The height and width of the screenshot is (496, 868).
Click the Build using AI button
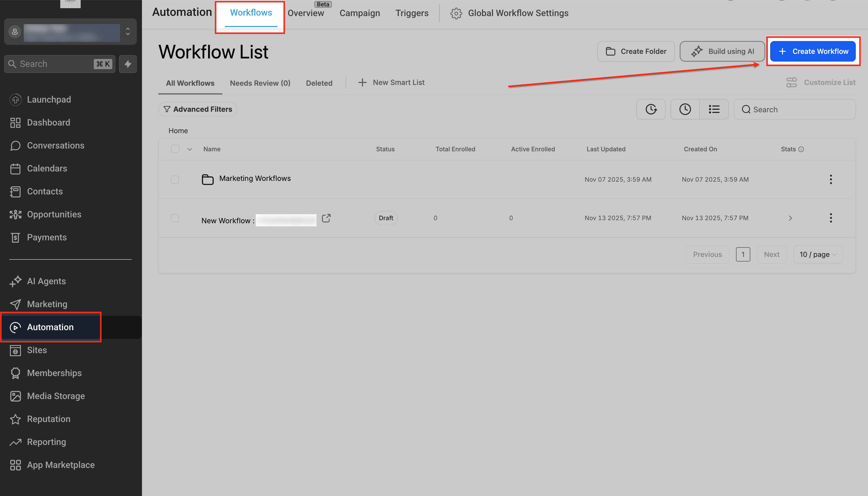(x=722, y=51)
